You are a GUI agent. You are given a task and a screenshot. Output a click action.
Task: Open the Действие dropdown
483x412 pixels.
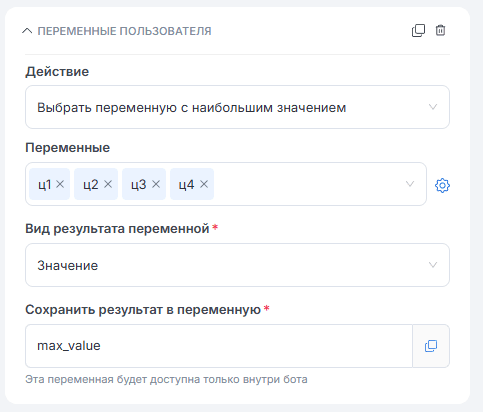click(x=237, y=107)
